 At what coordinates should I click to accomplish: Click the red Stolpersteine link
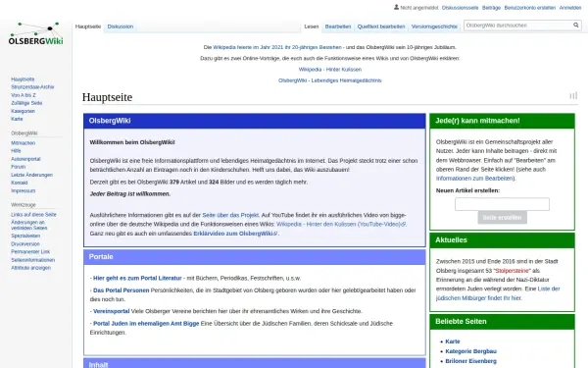pos(512,271)
